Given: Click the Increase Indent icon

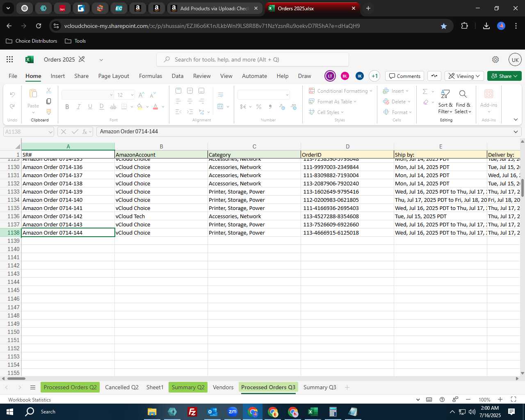Looking at the screenshot, I should point(190,112).
